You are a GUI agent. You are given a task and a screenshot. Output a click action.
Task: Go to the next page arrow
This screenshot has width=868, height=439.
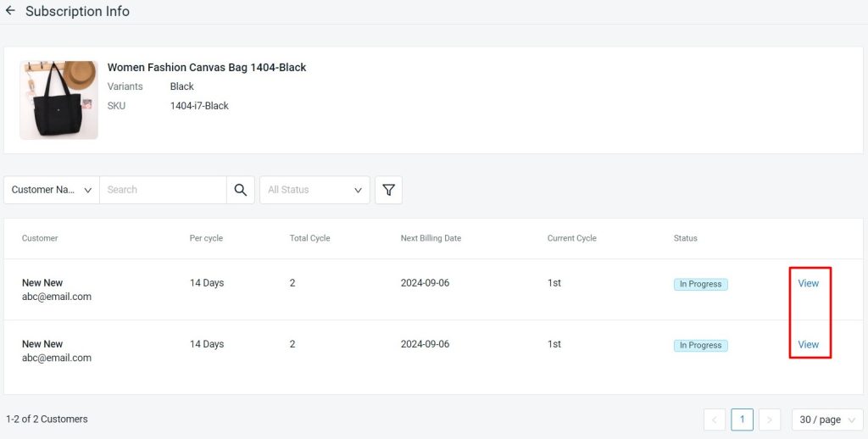[770, 420]
